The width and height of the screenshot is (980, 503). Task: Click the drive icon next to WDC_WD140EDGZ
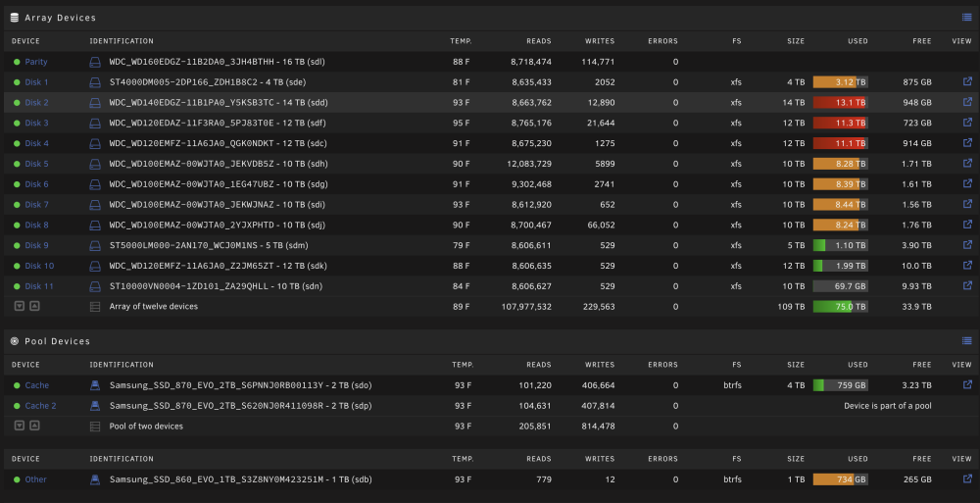pos(95,103)
